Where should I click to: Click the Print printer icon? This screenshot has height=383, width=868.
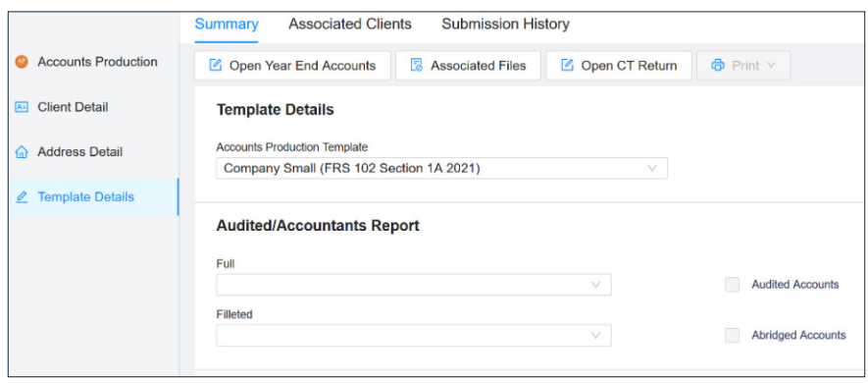pos(718,66)
